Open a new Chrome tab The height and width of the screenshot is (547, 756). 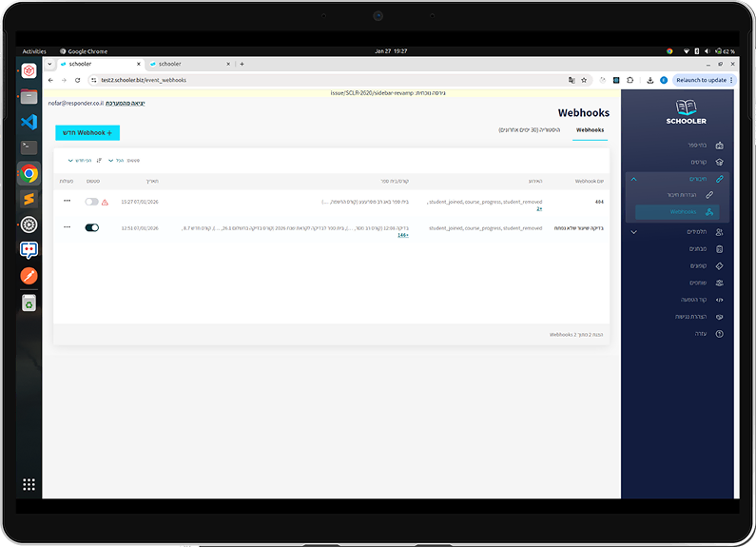click(x=242, y=64)
